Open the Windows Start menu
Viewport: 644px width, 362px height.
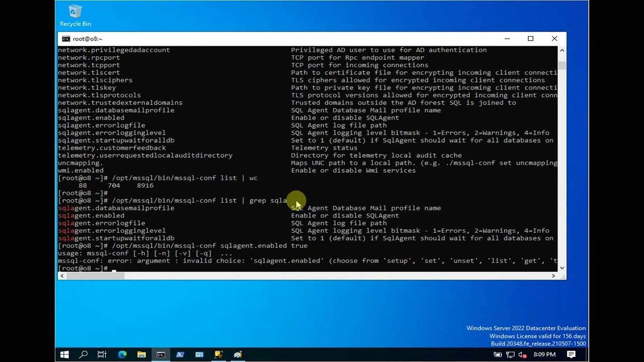[64, 354]
